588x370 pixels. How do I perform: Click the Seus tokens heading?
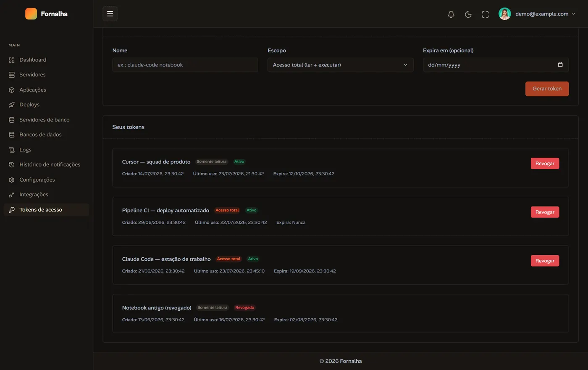(129, 127)
